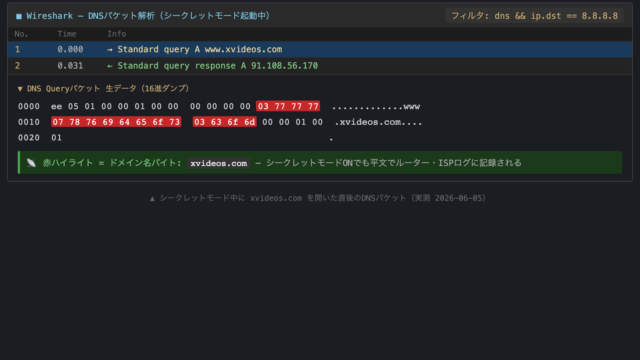Click the triangle icon in the caption
Image resolution: width=640 pixels, height=360 pixels.
click(152, 198)
